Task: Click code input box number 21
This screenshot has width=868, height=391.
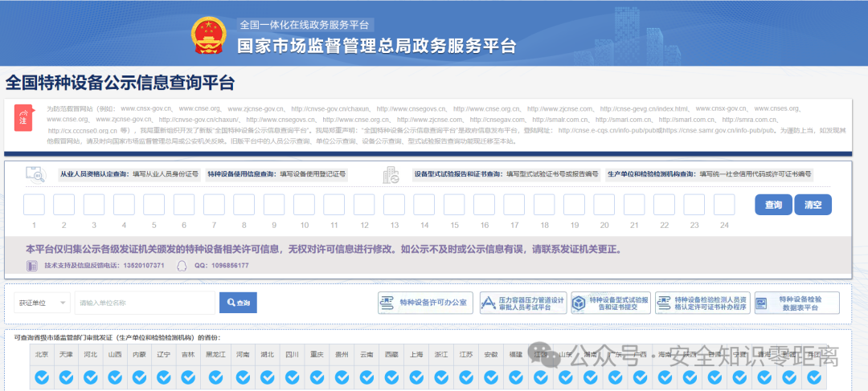Action: 634,205
